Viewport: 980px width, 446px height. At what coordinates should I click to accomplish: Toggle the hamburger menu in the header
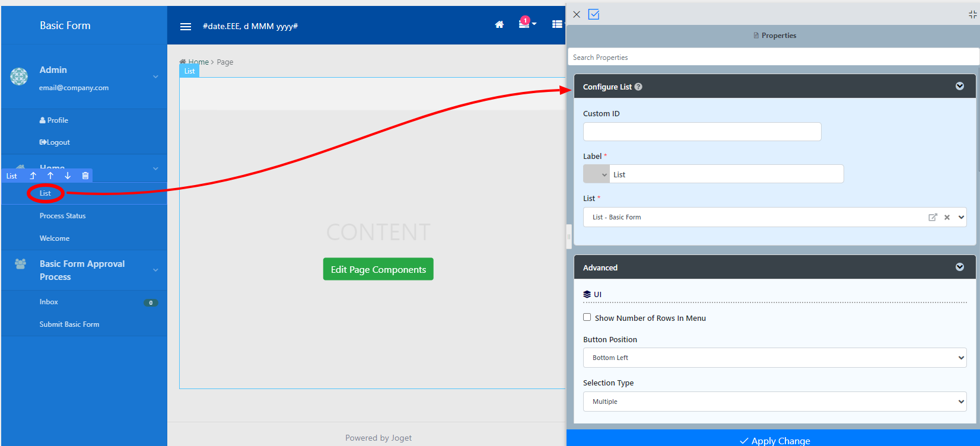(x=186, y=26)
